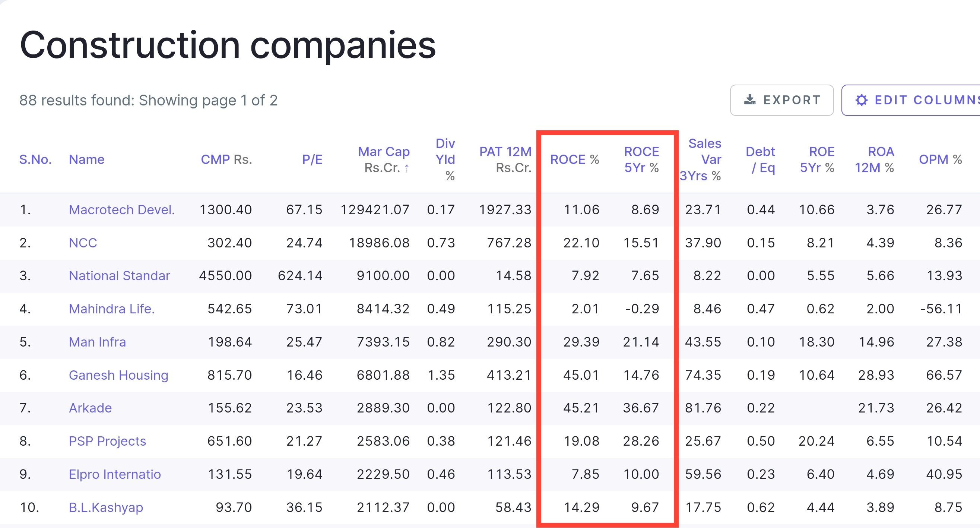Click Elpro Internatio OPM value 40.95
Image resolution: width=980 pixels, height=528 pixels.
[944, 474]
